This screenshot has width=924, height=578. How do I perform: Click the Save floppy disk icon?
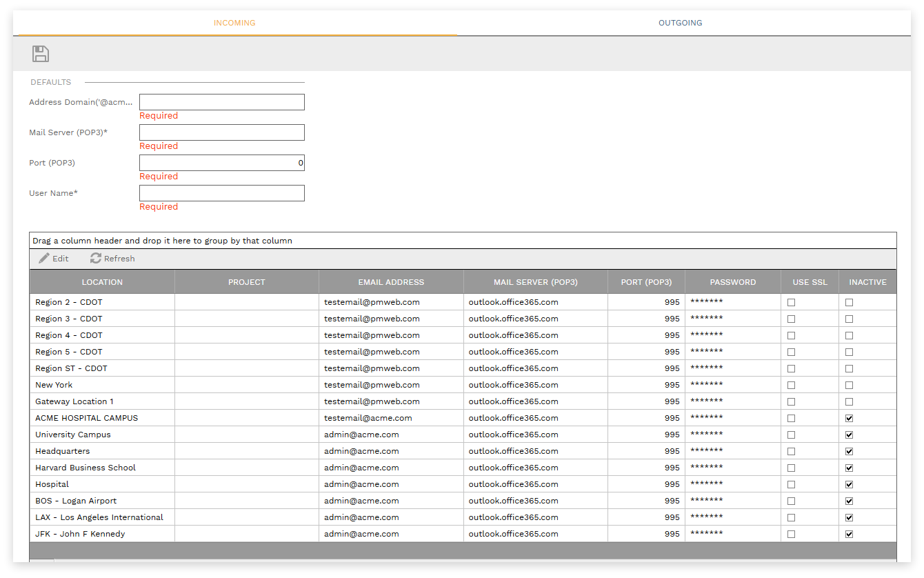coord(41,54)
